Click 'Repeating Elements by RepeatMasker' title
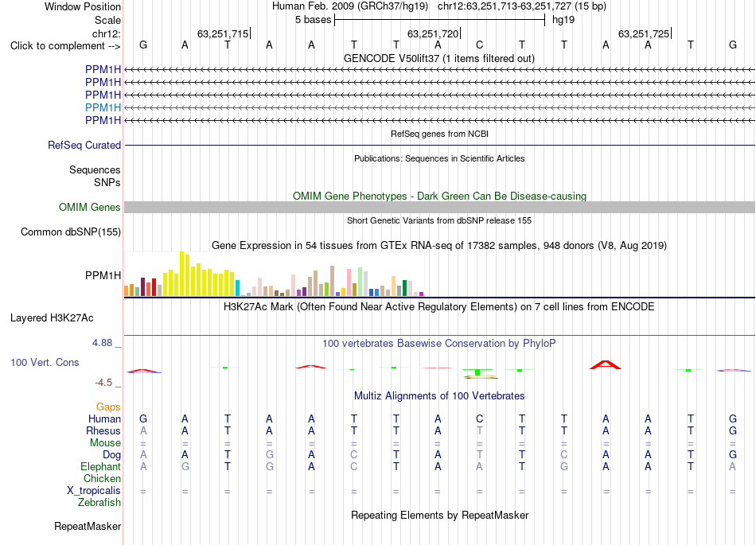This screenshot has height=545, width=756. 439,515
